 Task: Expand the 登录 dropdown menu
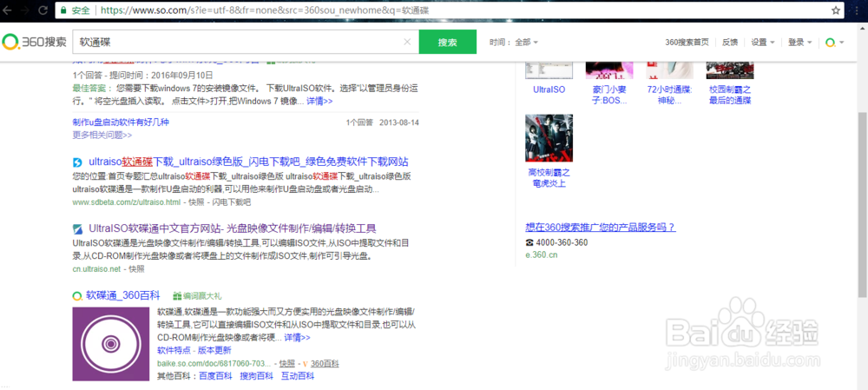[x=799, y=42]
